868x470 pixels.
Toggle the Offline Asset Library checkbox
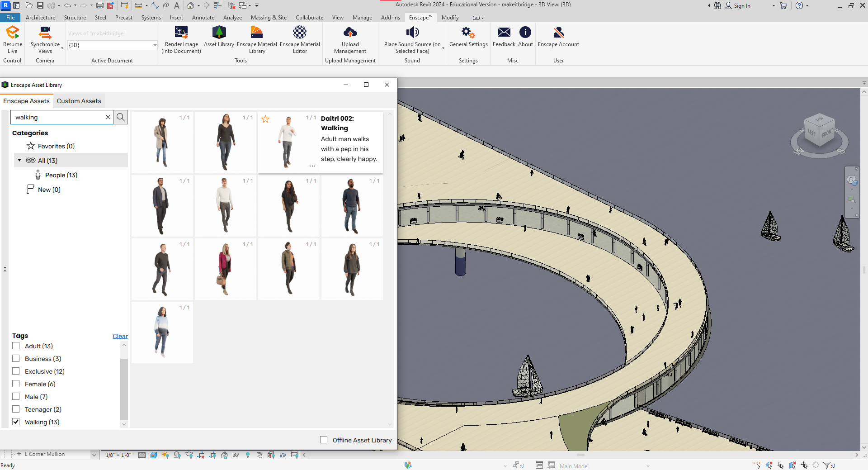click(324, 440)
